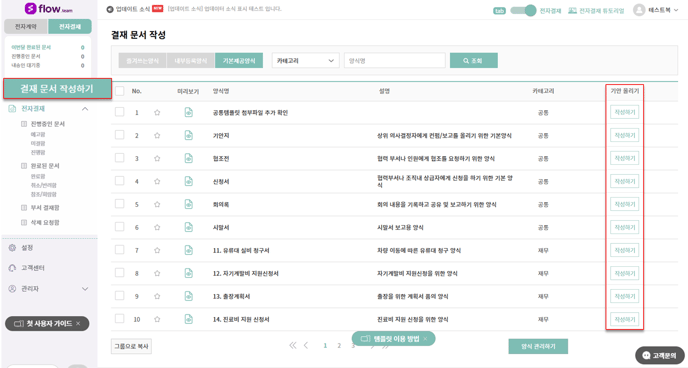
Task: Select the 기본제공양식 tab
Action: pyautogui.click(x=239, y=61)
